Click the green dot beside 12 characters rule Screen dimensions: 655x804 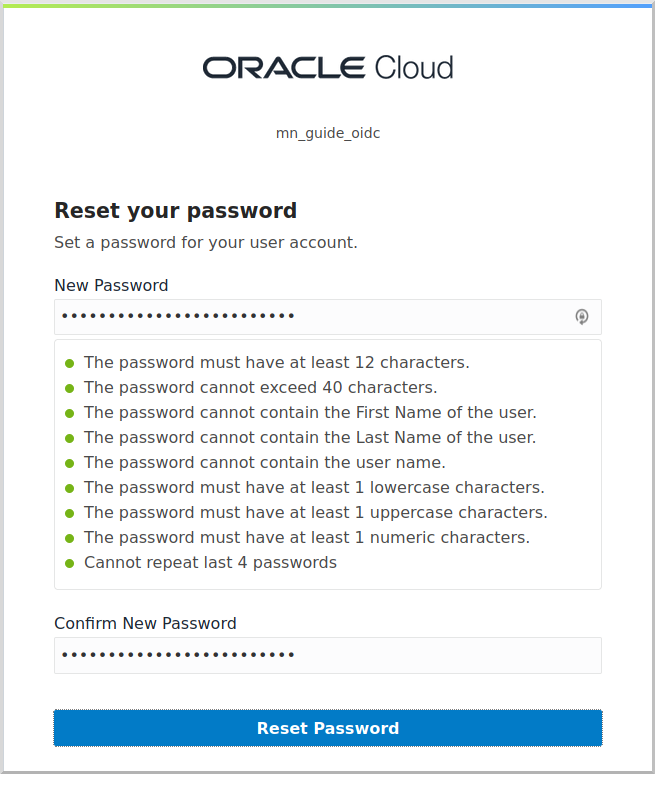point(70,364)
